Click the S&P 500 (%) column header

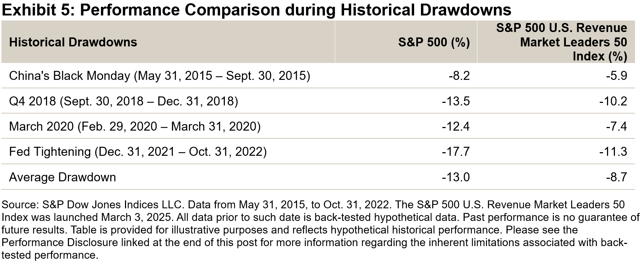click(434, 42)
